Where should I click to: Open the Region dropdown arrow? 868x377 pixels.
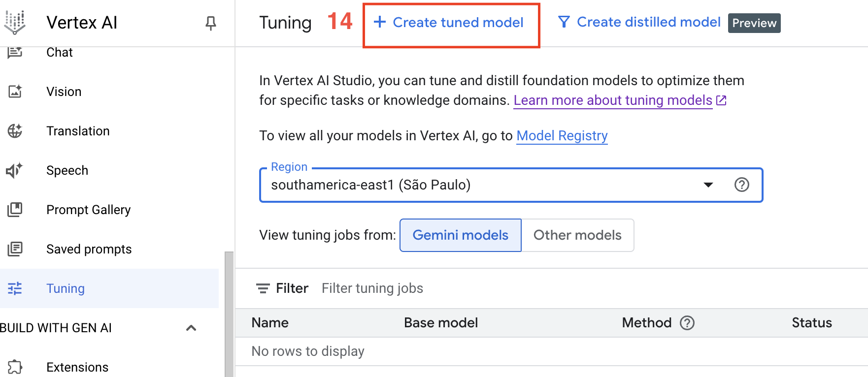coord(708,185)
